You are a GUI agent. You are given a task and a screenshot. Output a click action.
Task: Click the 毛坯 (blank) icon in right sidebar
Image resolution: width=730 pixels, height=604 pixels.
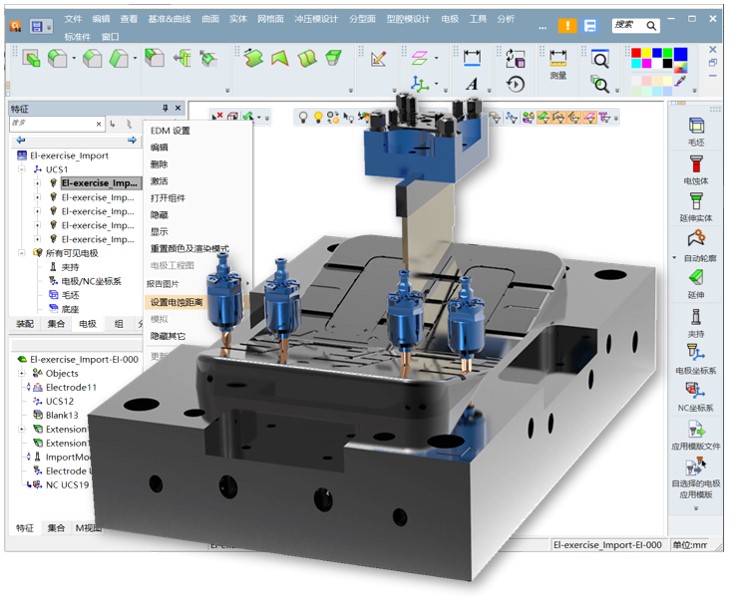pos(696,127)
